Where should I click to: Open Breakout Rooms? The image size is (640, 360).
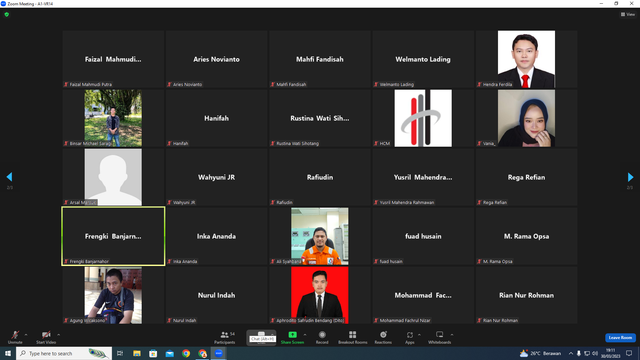[353, 337]
